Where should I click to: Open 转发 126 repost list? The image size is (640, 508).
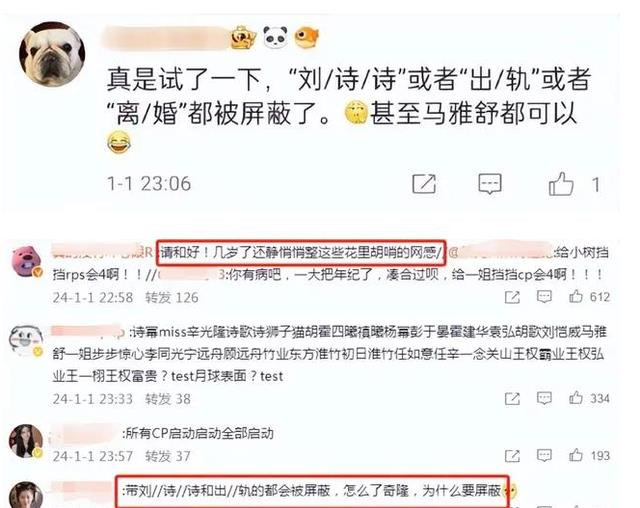[x=172, y=297]
